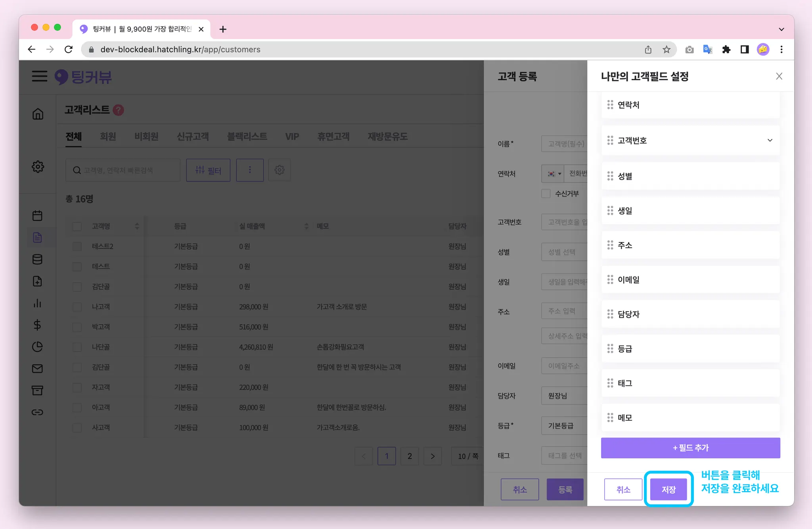Open the mail envelope sidebar icon
Image resolution: width=812 pixels, height=529 pixels.
[x=37, y=369]
